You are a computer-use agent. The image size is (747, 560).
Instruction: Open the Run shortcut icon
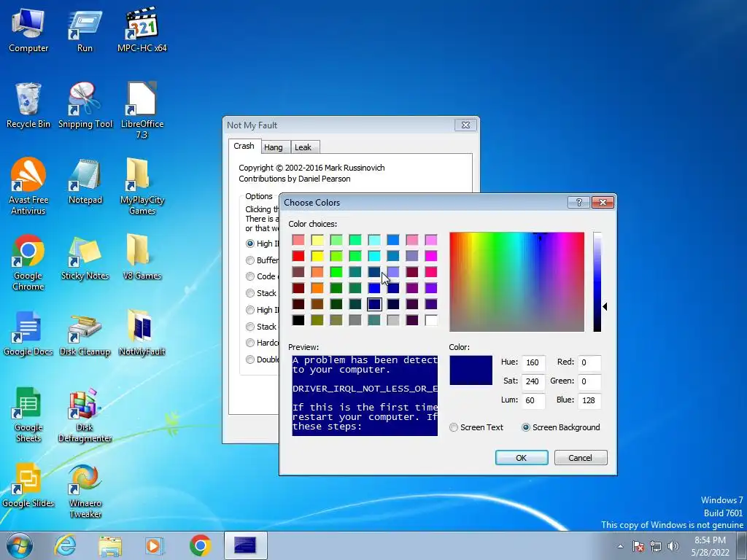pyautogui.click(x=85, y=30)
